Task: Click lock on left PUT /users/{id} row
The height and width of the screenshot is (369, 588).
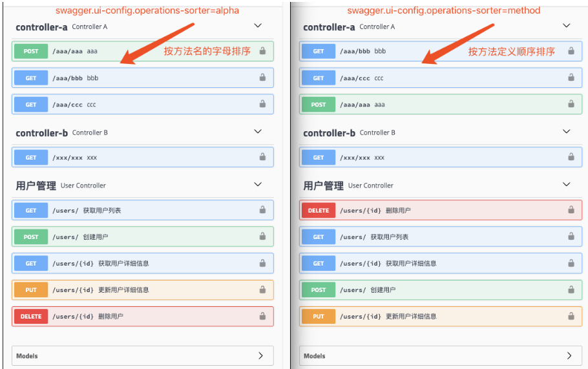Action: click(x=262, y=290)
